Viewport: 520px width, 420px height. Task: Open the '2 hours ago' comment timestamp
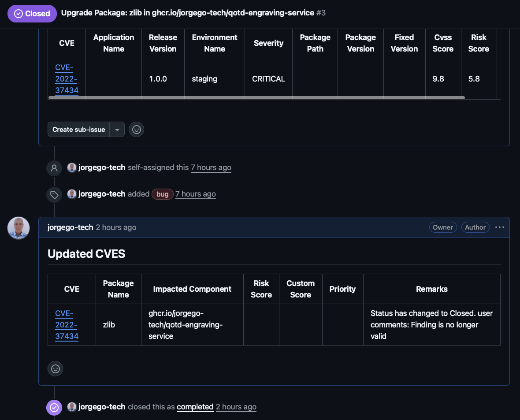coord(116,227)
